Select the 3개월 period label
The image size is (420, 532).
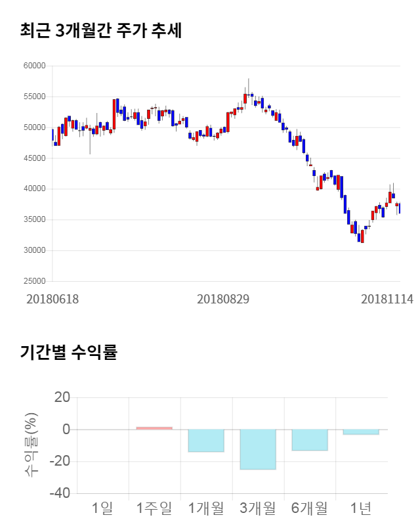coord(258,508)
